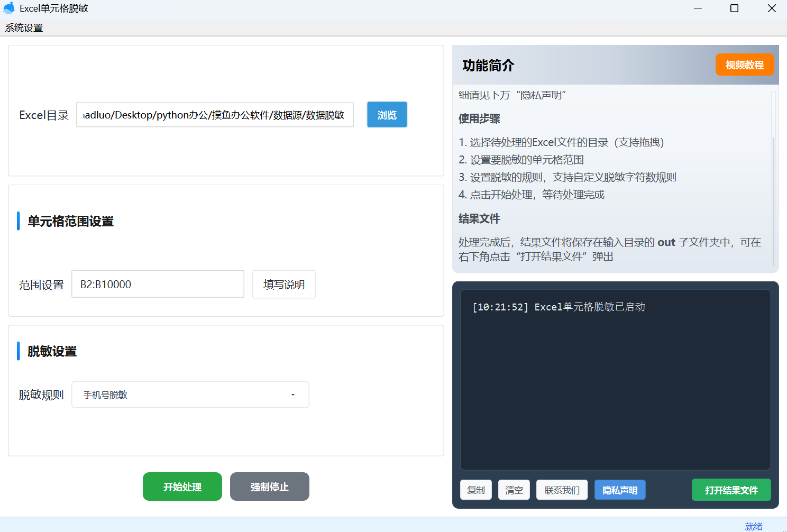Screen dimensions: 787x532
Task: Open the 脱敏规则 dropdown showing 手机号脱敏
Action: [190, 395]
